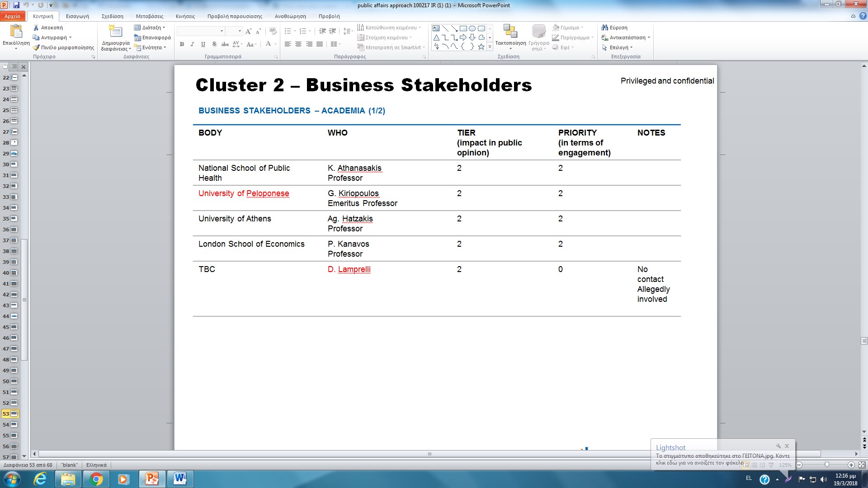Open Microsoft Word from the taskbar

180,479
